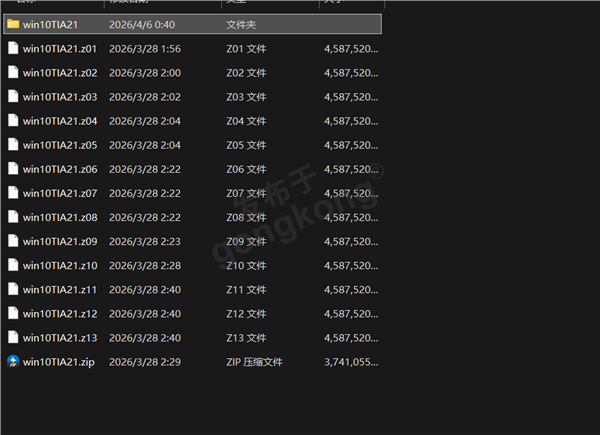Select the file named win10TIA21.z02

point(59,72)
